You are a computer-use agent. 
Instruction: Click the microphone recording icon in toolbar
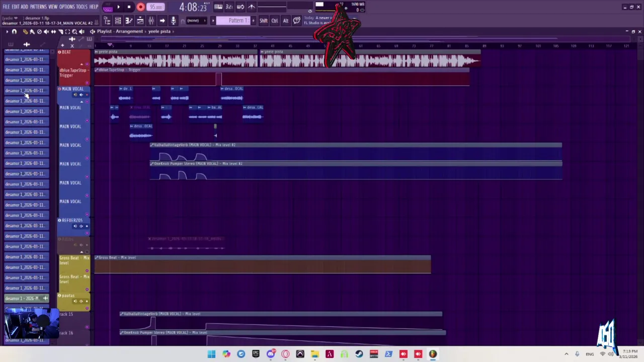(x=173, y=21)
